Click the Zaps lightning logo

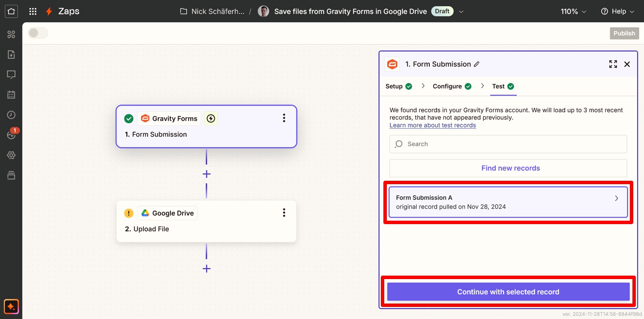click(x=49, y=12)
